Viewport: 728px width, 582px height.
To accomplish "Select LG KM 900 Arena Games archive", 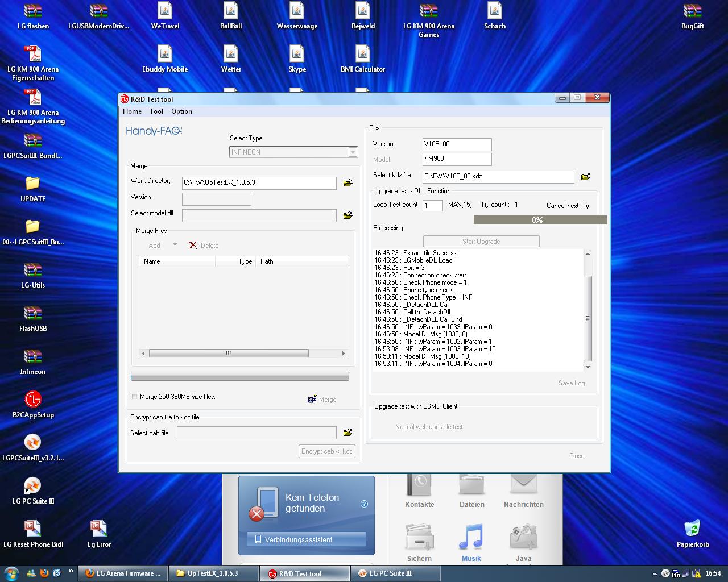I will tap(429, 20).
